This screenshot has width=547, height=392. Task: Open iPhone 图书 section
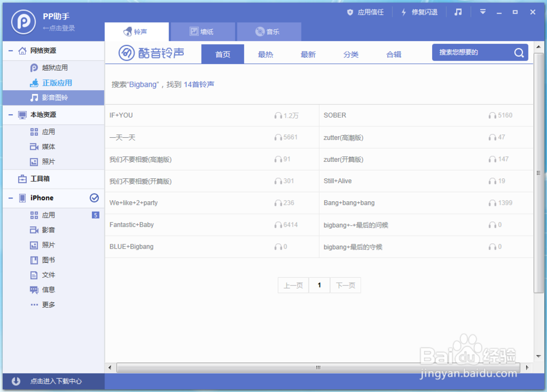[54, 260]
